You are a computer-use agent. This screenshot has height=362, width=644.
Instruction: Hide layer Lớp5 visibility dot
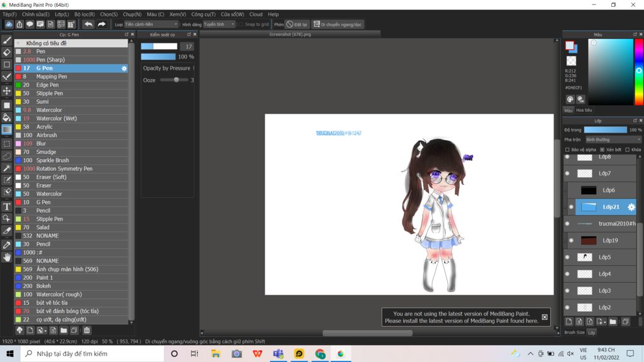coord(567,257)
